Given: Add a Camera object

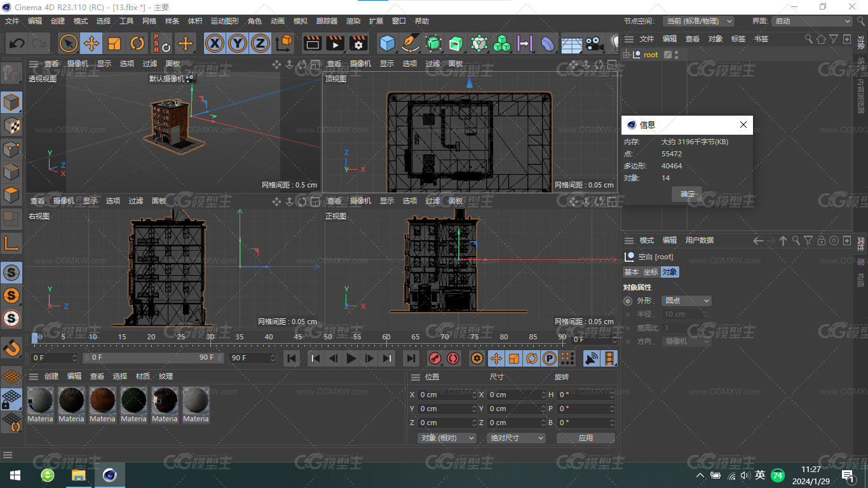Looking at the screenshot, I should (x=593, y=43).
